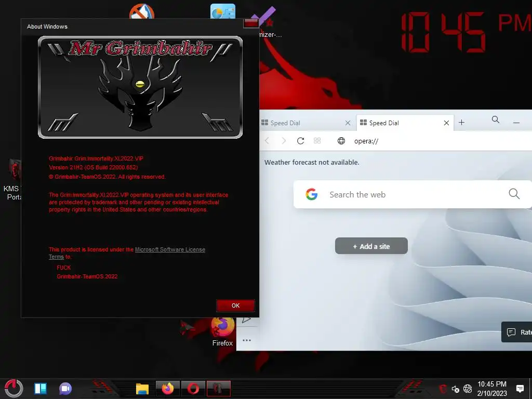Screen dimensions: 532x399
Task: Select the red arrow desktop icon beside Firefox
Action: point(188,327)
